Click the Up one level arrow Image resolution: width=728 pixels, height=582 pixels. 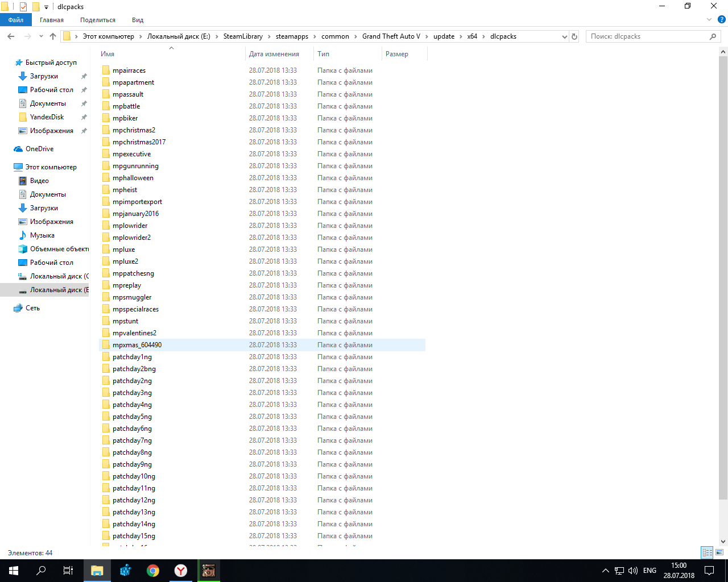[53, 36]
